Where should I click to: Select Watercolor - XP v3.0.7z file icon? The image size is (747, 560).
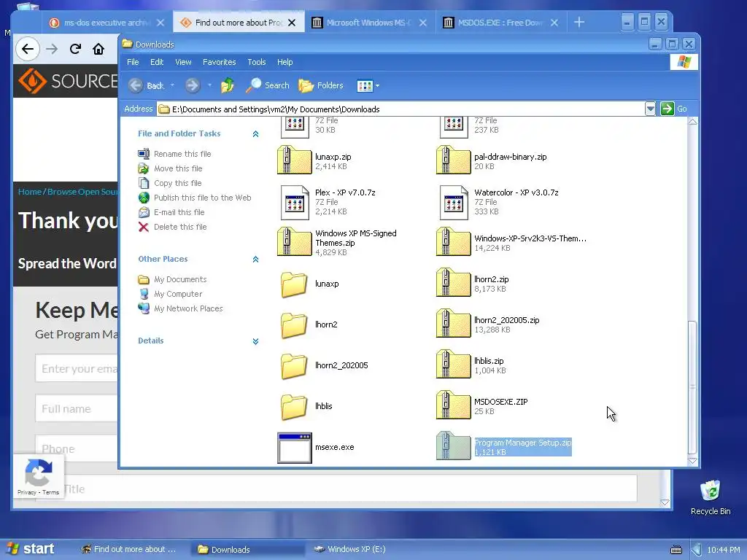[454, 203]
